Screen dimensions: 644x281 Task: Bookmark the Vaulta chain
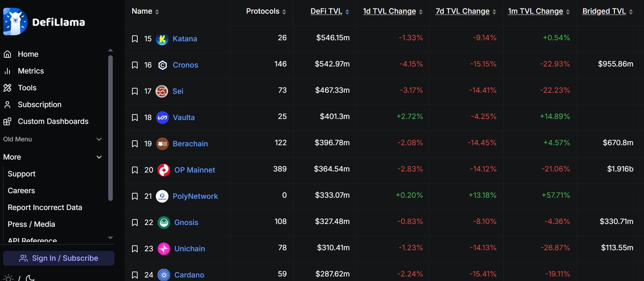tap(135, 118)
